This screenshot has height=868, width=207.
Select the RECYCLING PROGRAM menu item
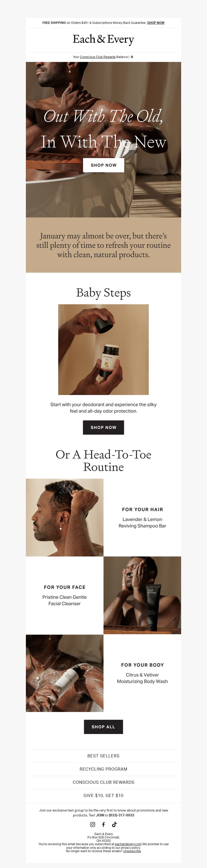pos(103,768)
